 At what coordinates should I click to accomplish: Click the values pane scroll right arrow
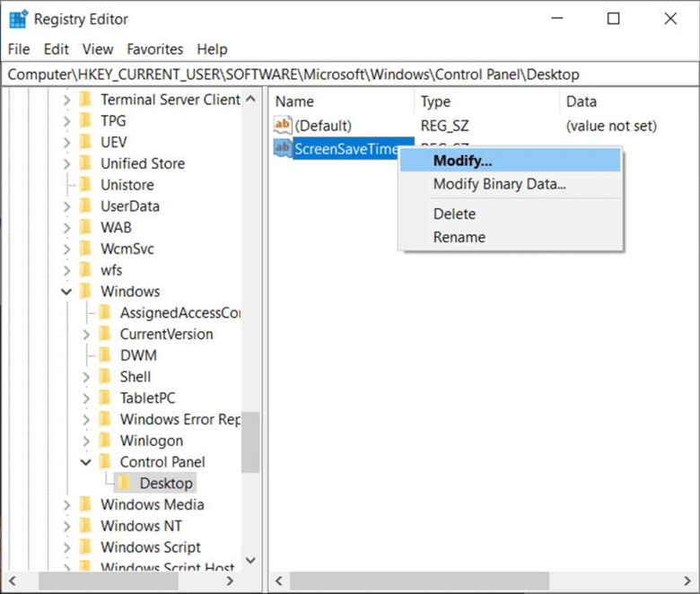[687, 581]
